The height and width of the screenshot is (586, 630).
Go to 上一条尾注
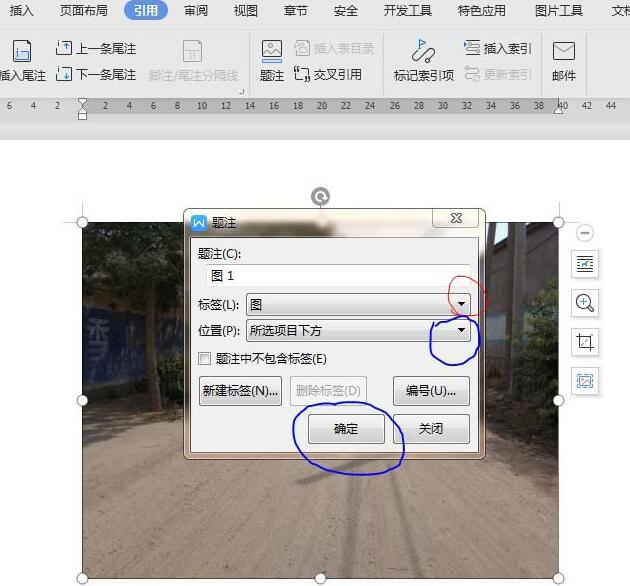pyautogui.click(x=96, y=48)
